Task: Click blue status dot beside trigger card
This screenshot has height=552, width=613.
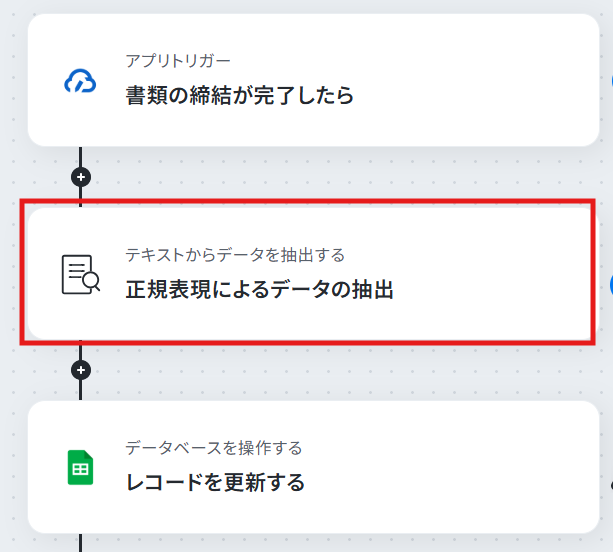Action: point(611,81)
